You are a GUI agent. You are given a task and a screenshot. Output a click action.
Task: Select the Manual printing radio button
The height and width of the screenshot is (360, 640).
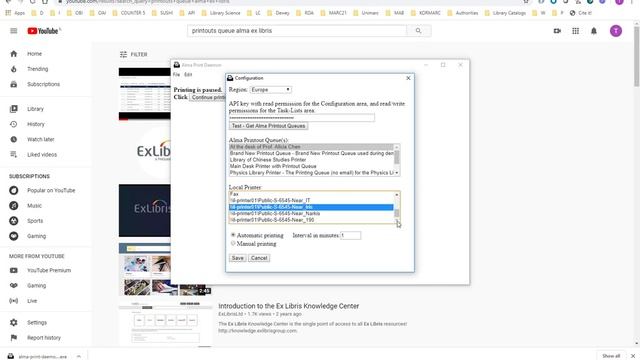point(233,243)
